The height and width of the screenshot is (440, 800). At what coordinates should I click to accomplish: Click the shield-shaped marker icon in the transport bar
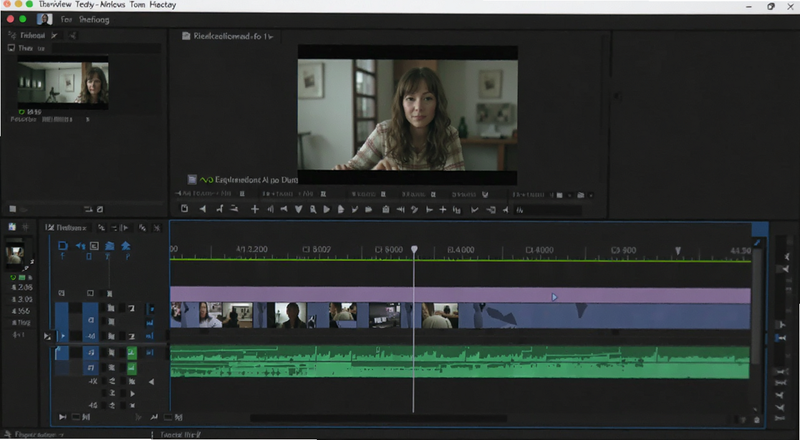tap(299, 209)
